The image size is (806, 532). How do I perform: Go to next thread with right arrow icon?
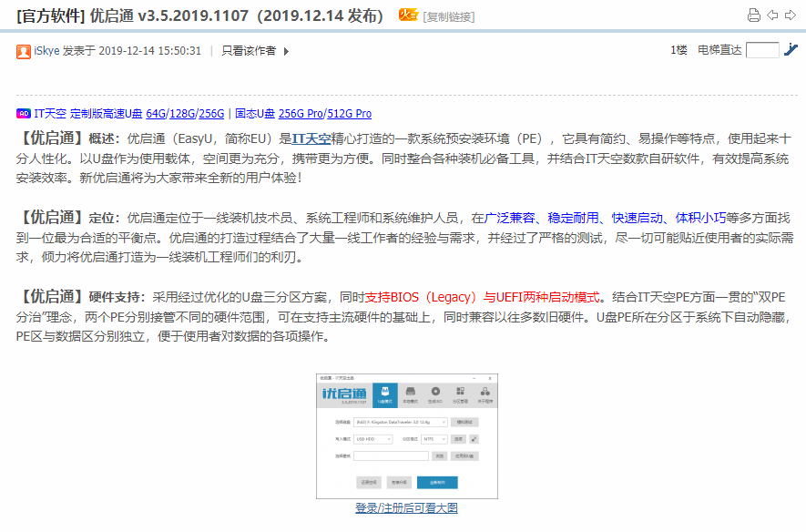pyautogui.click(x=791, y=15)
